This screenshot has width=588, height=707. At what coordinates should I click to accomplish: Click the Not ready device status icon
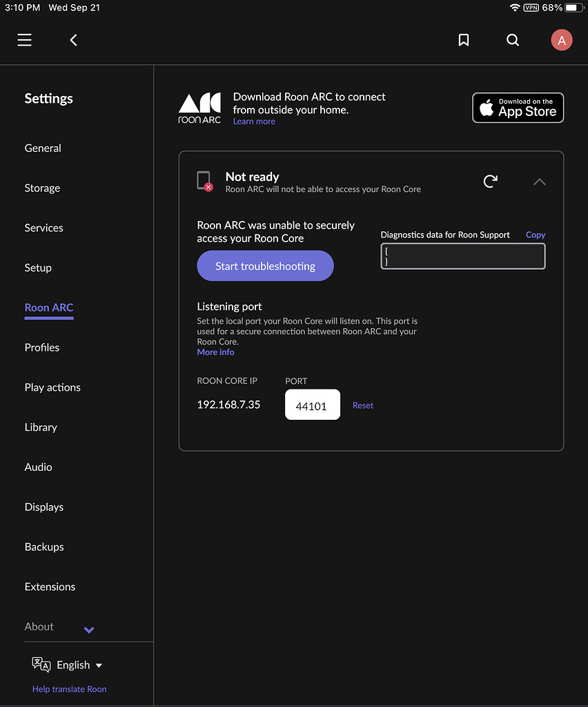tap(205, 181)
